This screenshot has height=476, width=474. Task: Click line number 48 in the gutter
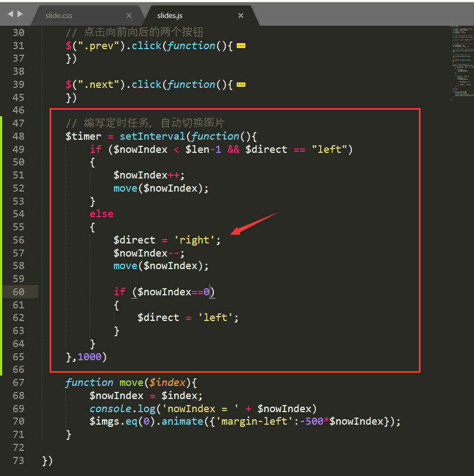coord(19,136)
